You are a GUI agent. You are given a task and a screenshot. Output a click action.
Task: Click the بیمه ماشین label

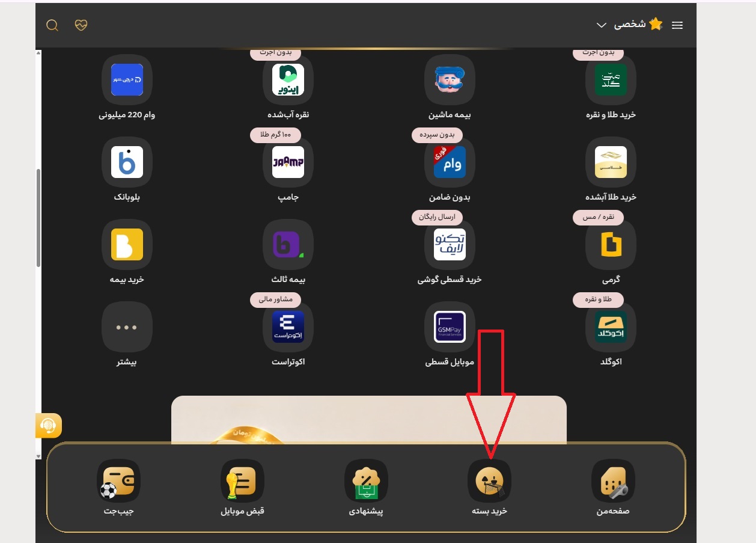(x=450, y=115)
